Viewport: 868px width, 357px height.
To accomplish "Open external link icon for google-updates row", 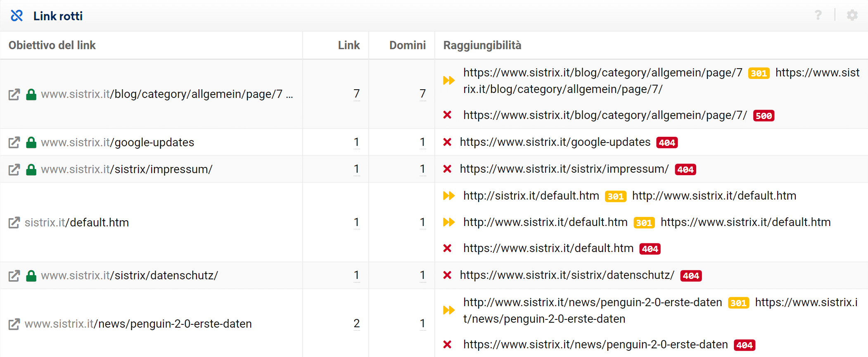I will [14, 143].
